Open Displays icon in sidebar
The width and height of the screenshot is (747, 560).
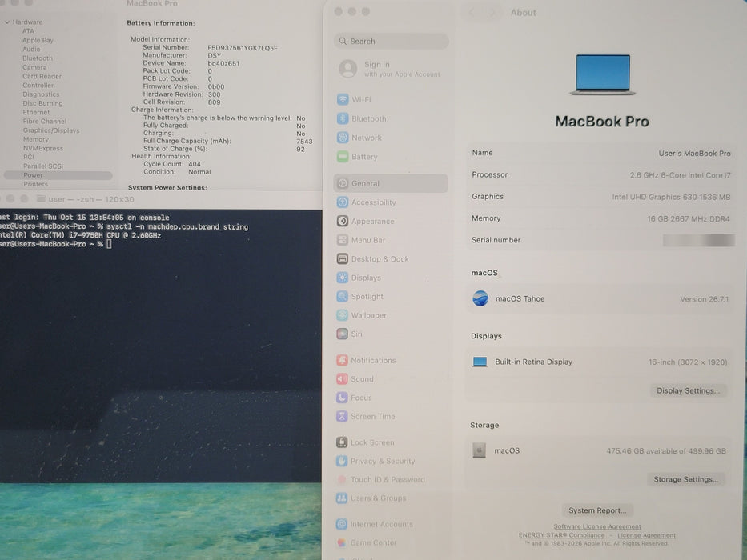click(343, 278)
